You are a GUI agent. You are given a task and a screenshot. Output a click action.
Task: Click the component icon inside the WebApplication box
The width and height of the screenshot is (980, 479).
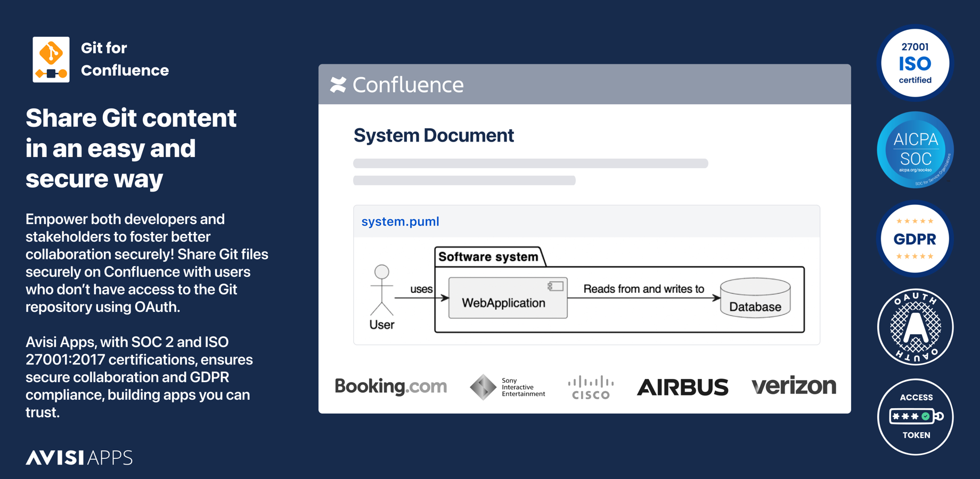556,286
